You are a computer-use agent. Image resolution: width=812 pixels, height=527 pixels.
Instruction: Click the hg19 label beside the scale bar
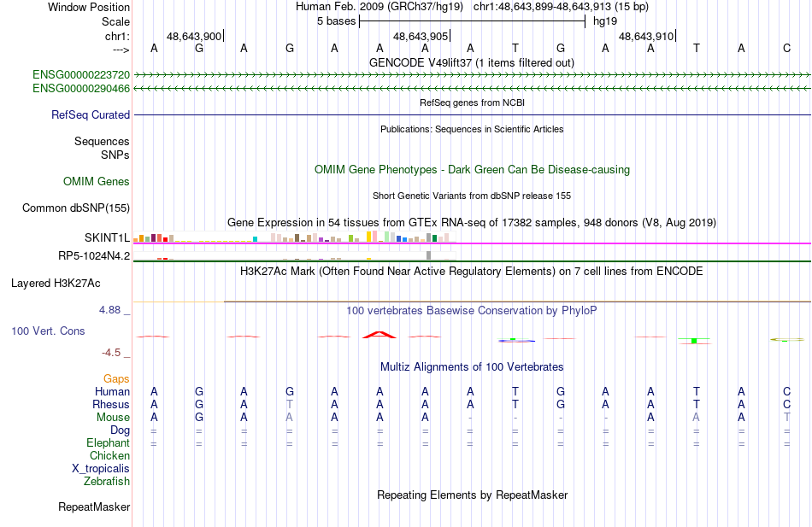pyautogui.click(x=605, y=21)
